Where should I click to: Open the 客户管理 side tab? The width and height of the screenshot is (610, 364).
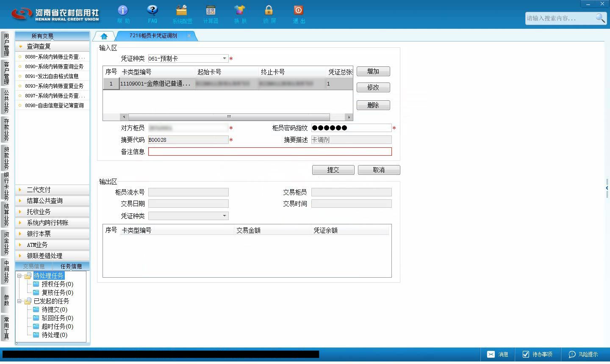[6, 73]
